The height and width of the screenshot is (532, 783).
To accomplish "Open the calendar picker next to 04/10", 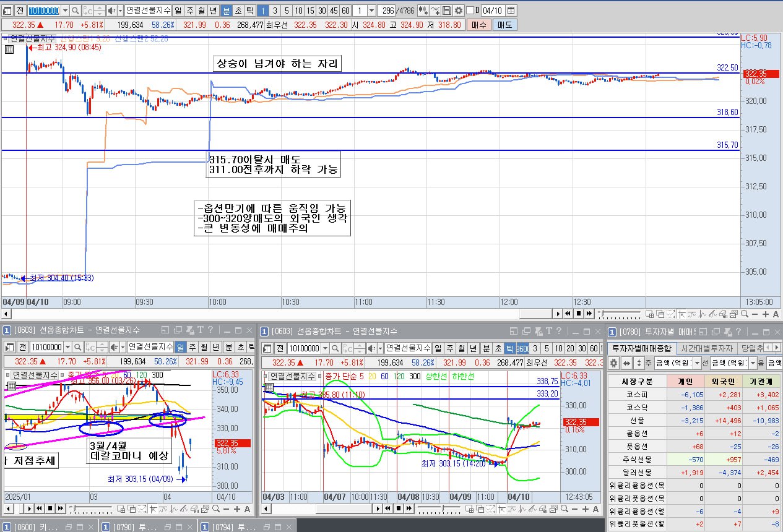I will pyautogui.click(x=511, y=11).
